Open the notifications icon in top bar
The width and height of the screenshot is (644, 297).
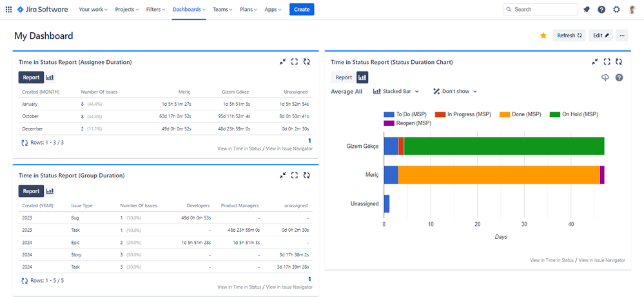[586, 10]
